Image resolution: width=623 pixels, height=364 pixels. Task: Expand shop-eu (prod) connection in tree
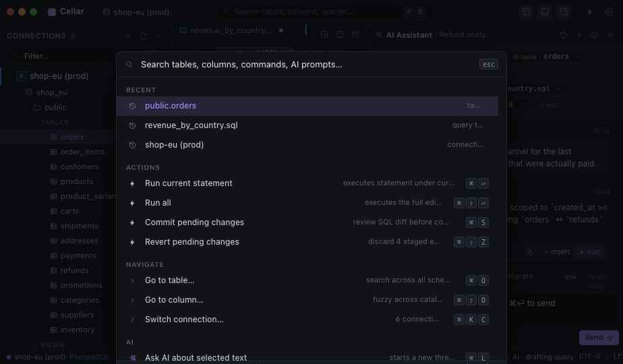[x=59, y=76]
